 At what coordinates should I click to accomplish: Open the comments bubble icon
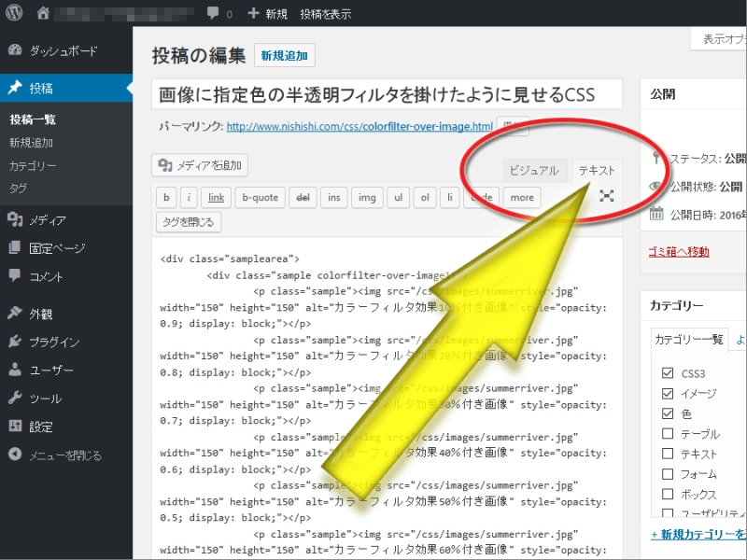click(x=214, y=14)
